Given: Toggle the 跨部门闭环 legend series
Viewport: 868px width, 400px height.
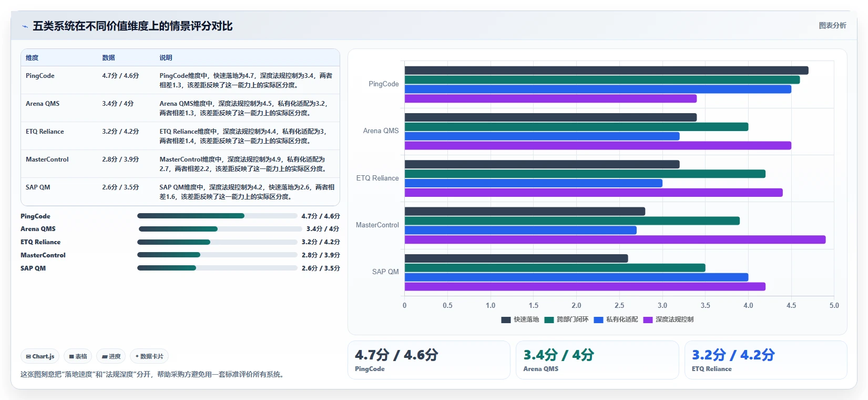Looking at the screenshot, I should point(567,319).
